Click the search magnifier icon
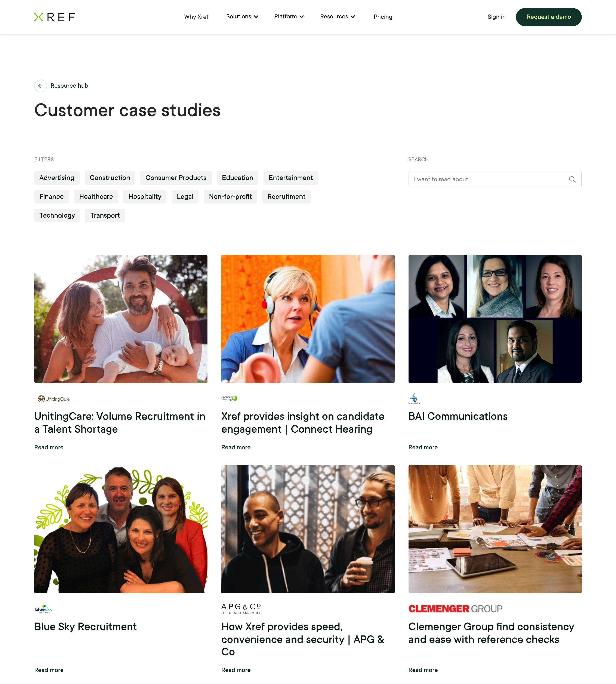This screenshot has width=616, height=684. click(572, 179)
